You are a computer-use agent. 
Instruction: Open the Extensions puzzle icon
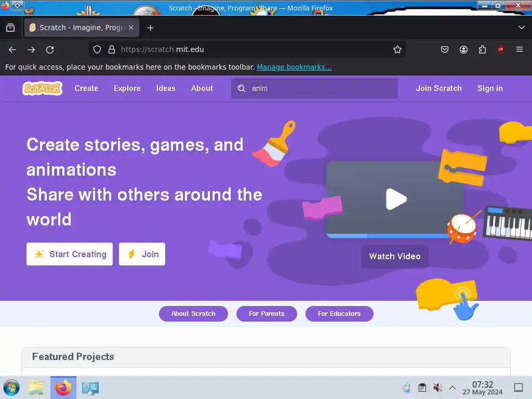pyautogui.click(x=482, y=49)
